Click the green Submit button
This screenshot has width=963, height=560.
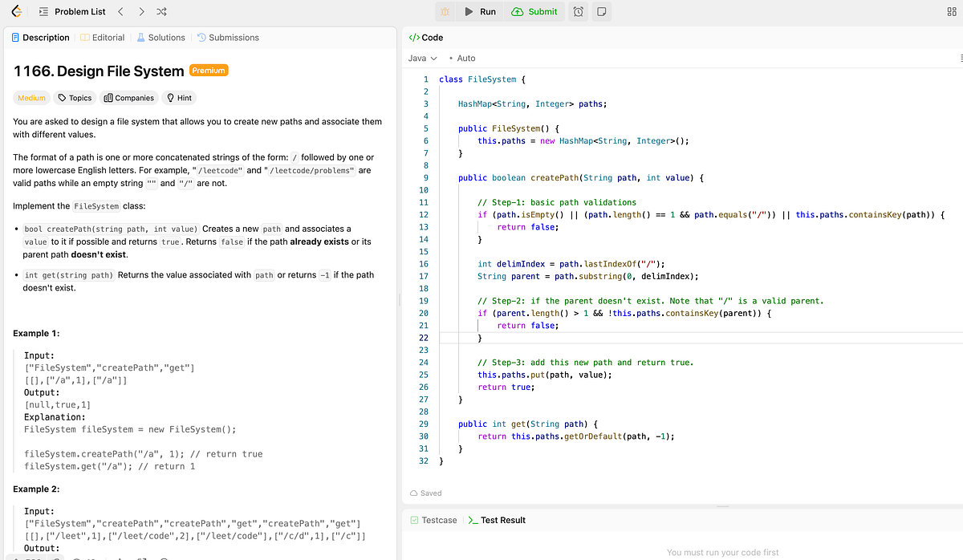pyautogui.click(x=534, y=11)
